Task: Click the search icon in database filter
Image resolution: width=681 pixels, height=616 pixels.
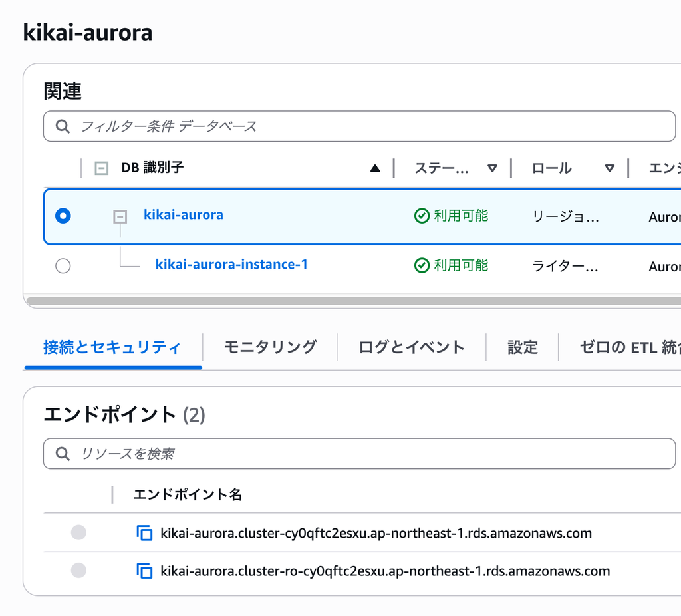Action: tap(63, 126)
